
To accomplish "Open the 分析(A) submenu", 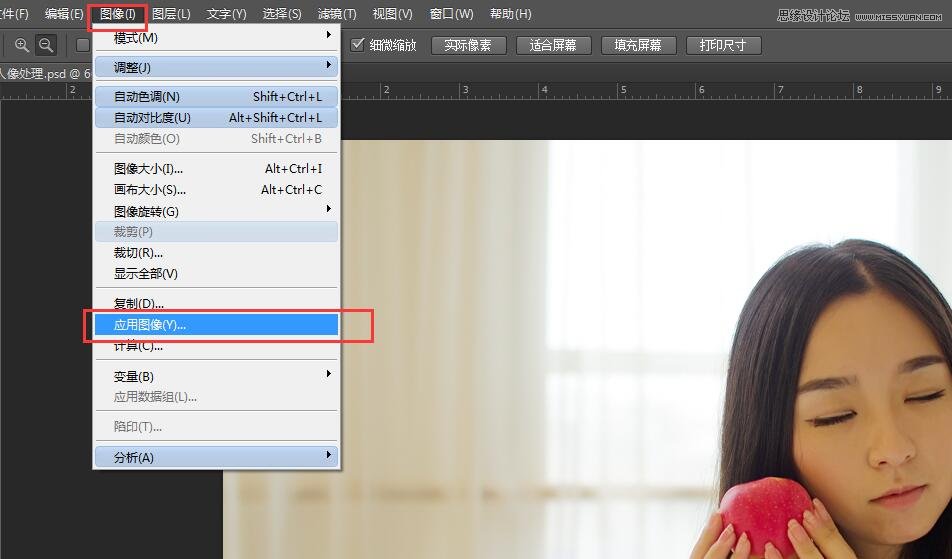I will pos(215,457).
